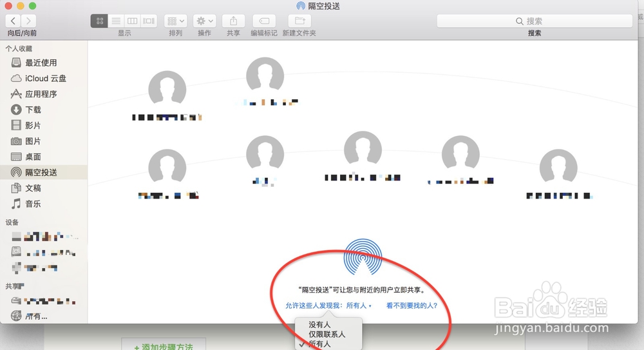Click the globe icon beside 所有...
Image resolution: width=644 pixels, height=350 pixels.
(16, 316)
